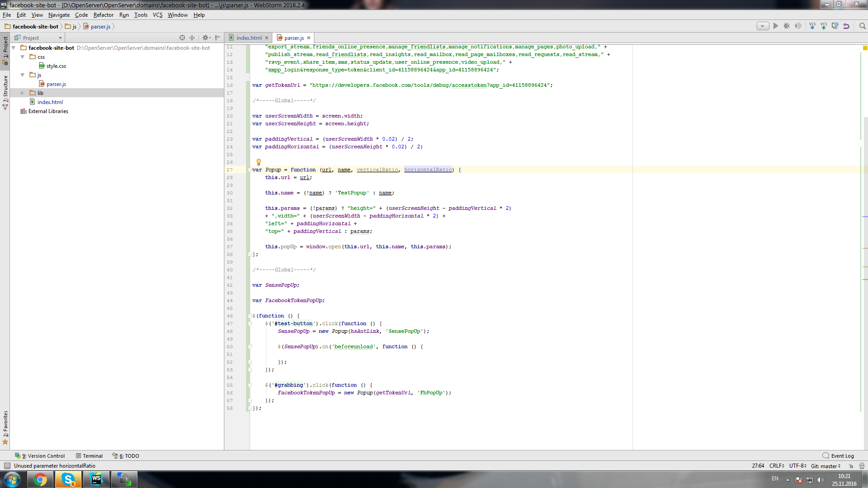Open Project view selector dropdown
The image size is (868, 488).
[38, 38]
